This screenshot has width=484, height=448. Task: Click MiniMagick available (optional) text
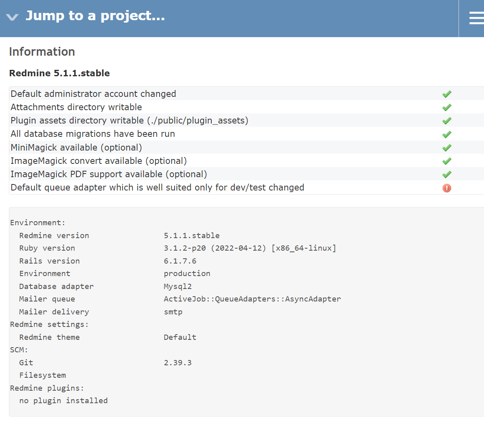[x=76, y=147]
